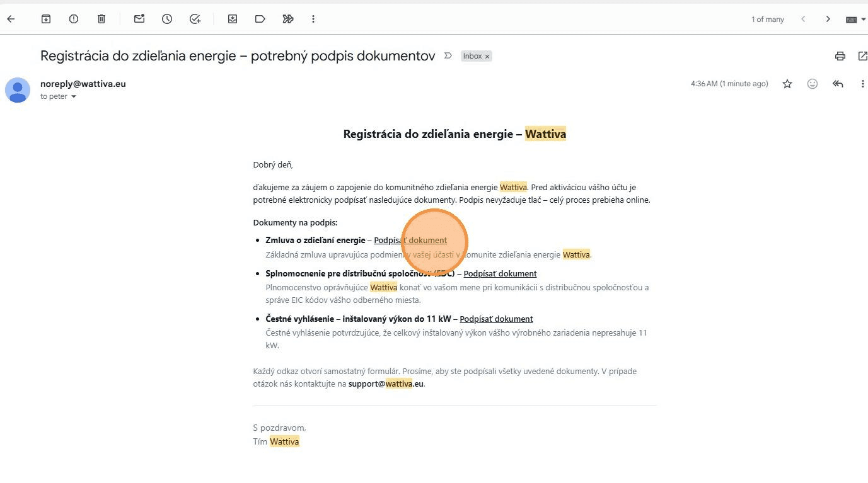This screenshot has height=483, width=868.
Task: Move this email to another folder
Action: coord(233,19)
